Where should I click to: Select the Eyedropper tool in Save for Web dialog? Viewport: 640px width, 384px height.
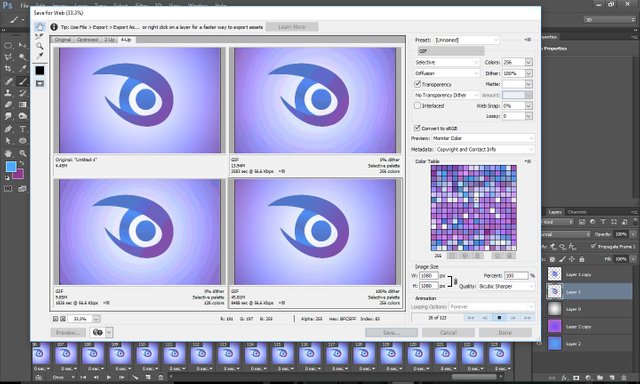click(x=40, y=56)
